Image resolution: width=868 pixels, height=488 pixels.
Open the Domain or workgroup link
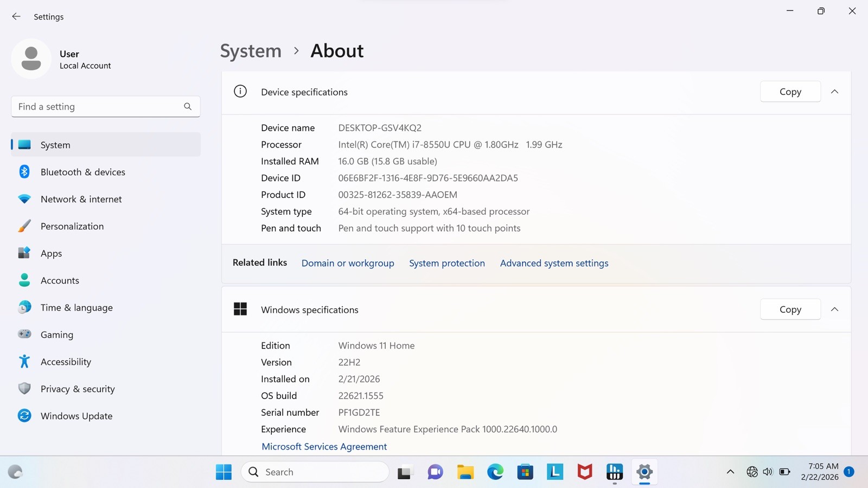pos(348,263)
